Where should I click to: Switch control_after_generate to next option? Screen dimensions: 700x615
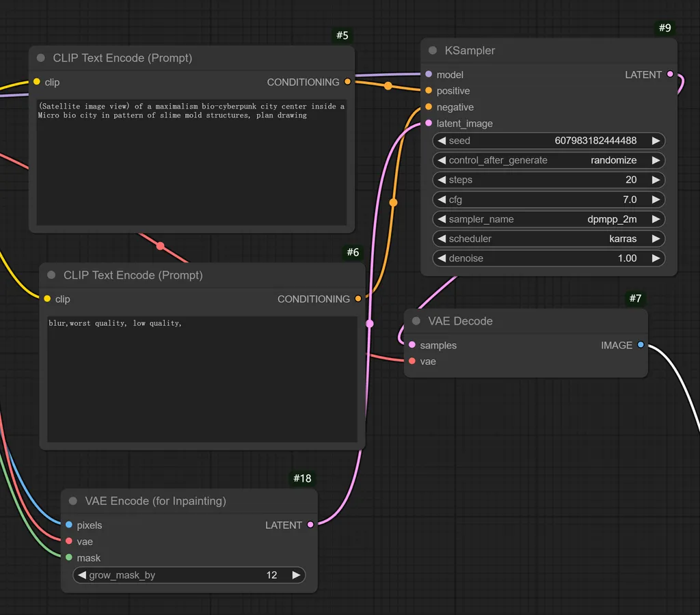pos(656,160)
